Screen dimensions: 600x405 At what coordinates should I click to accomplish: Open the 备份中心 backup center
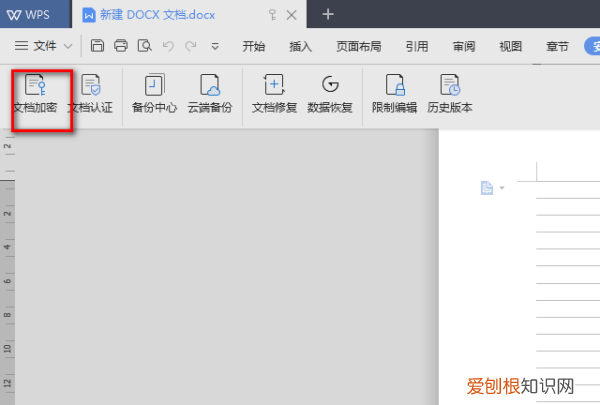click(x=154, y=94)
